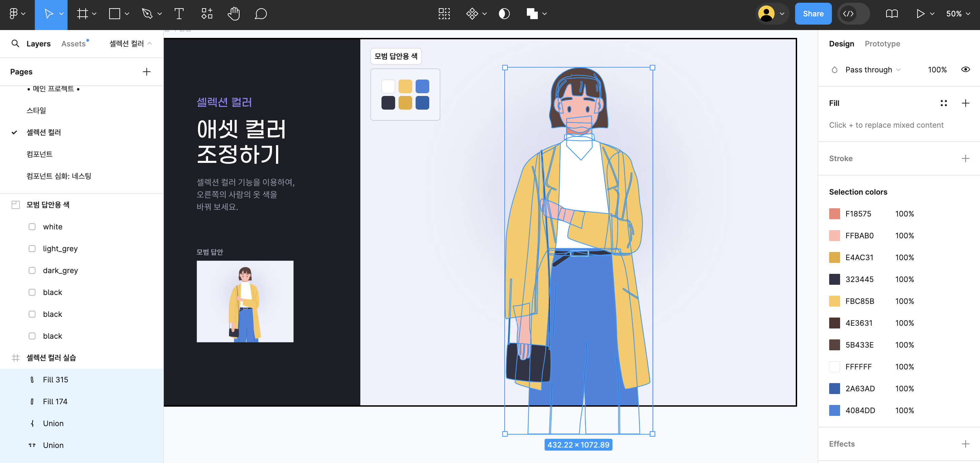Add a new page
The image size is (980, 463).
click(x=146, y=72)
